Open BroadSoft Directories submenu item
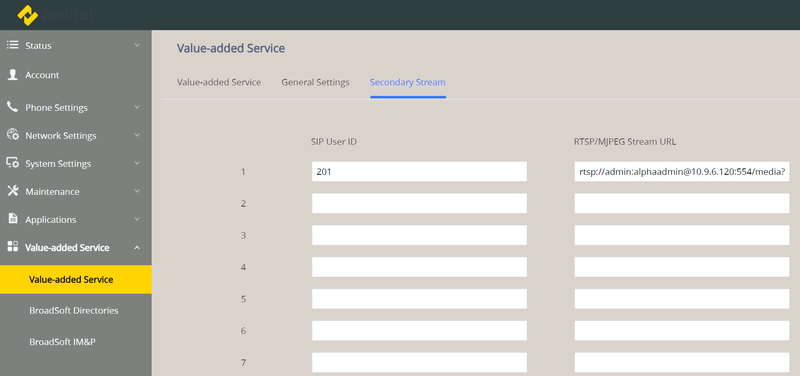Image resolution: width=800 pixels, height=376 pixels. click(x=74, y=310)
